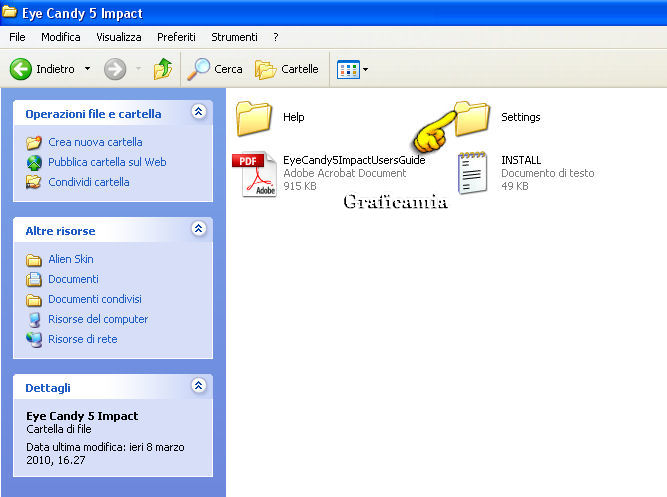The height and width of the screenshot is (497, 667).
Task: Open the ? help menu
Action: click(x=276, y=37)
